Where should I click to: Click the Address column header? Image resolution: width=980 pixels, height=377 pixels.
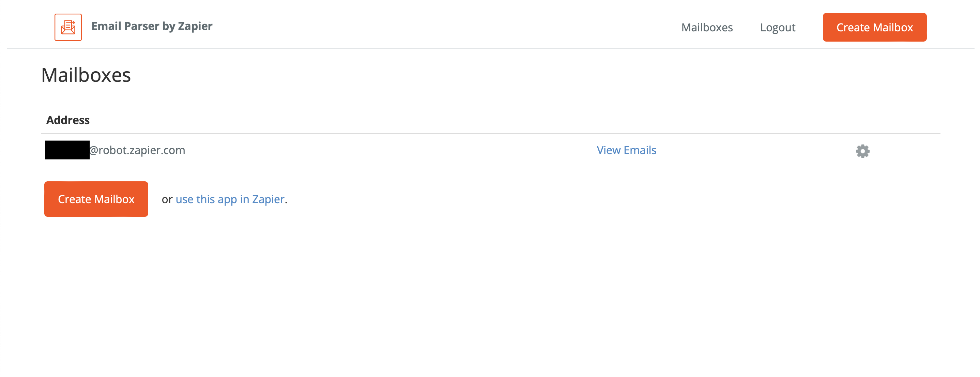click(x=68, y=120)
